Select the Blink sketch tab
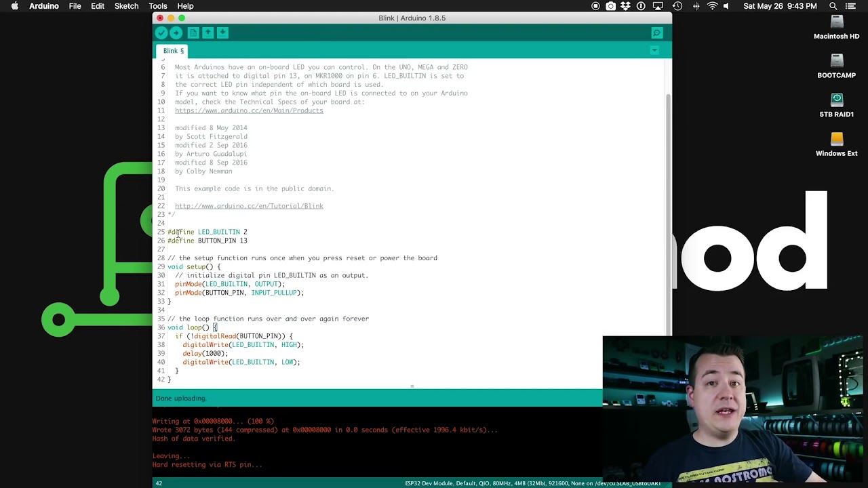 pyautogui.click(x=173, y=51)
